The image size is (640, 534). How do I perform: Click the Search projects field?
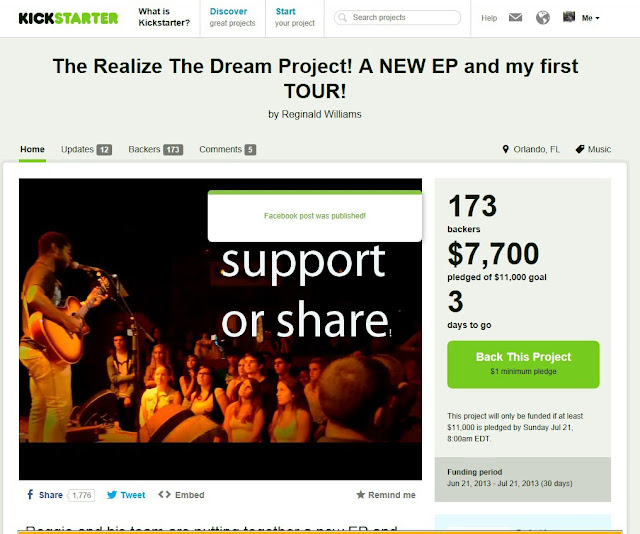(397, 18)
